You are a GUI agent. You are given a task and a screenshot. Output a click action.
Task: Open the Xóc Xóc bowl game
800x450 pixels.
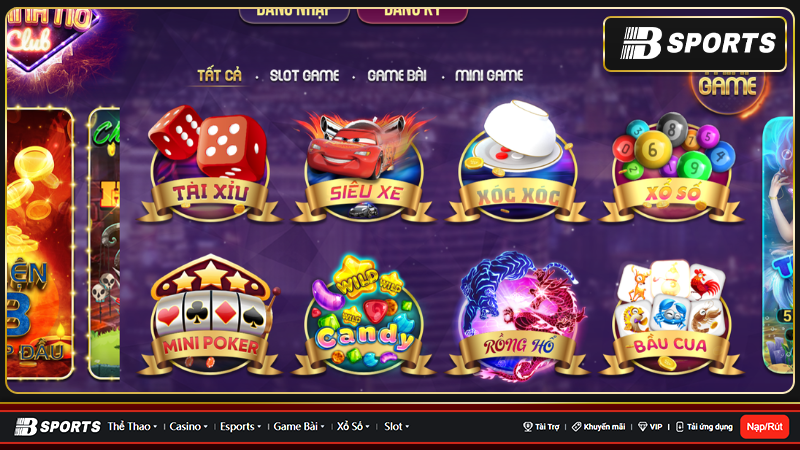click(x=517, y=162)
